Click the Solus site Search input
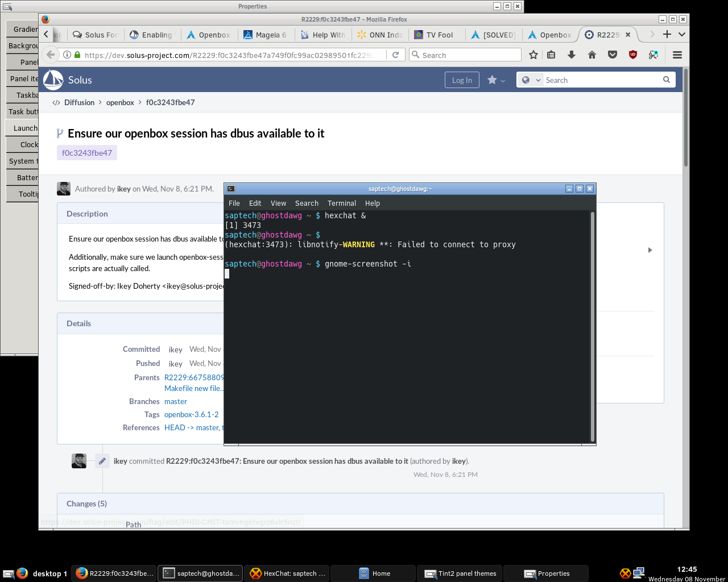 click(x=602, y=80)
